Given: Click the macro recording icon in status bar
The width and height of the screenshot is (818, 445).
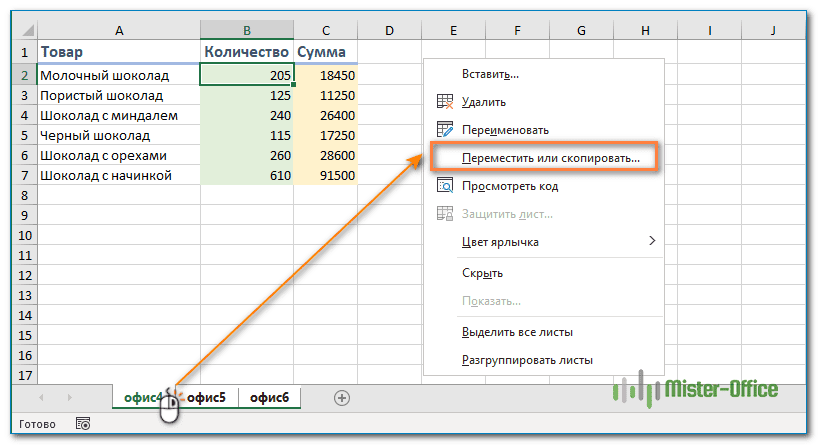Looking at the screenshot, I should pos(83,424).
